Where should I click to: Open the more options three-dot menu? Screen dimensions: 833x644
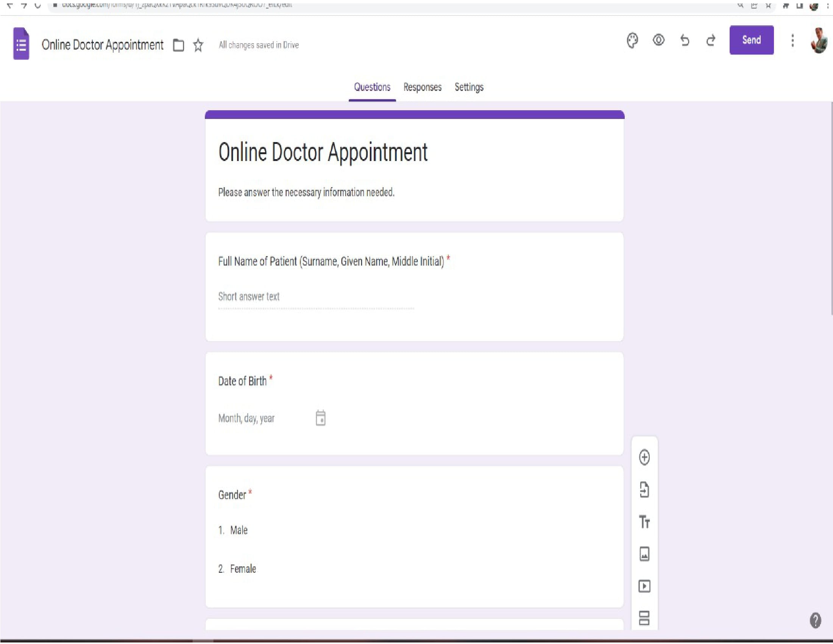(x=792, y=41)
